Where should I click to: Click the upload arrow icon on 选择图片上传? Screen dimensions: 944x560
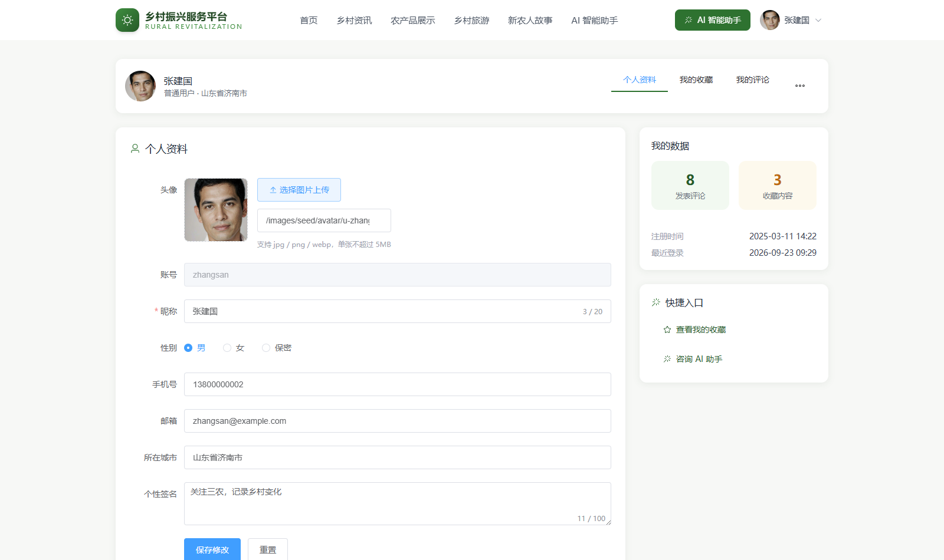[x=273, y=190]
